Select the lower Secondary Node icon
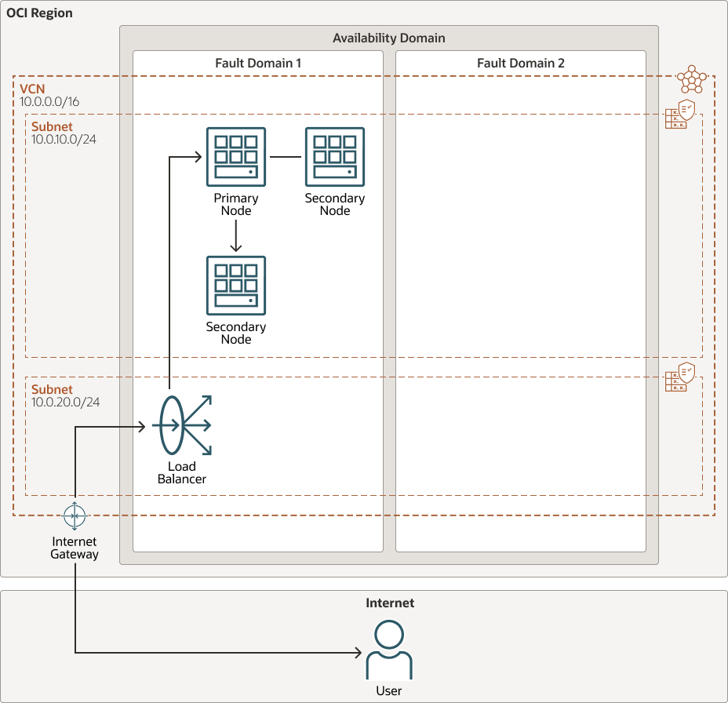The height and width of the screenshot is (703, 728). click(x=236, y=286)
